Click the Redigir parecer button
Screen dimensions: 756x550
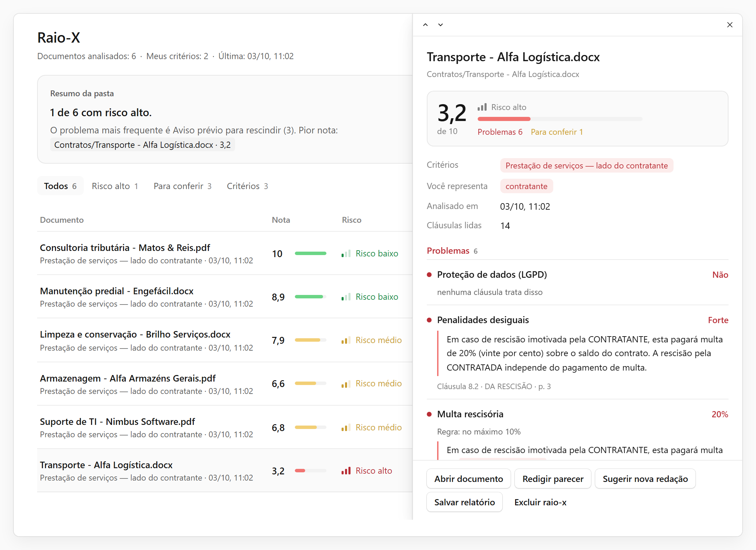coord(553,478)
